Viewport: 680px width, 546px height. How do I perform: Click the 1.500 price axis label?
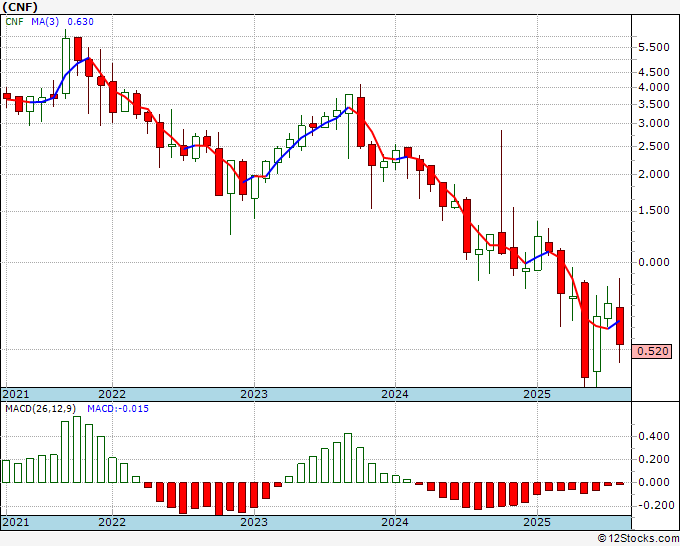pyautogui.click(x=654, y=210)
